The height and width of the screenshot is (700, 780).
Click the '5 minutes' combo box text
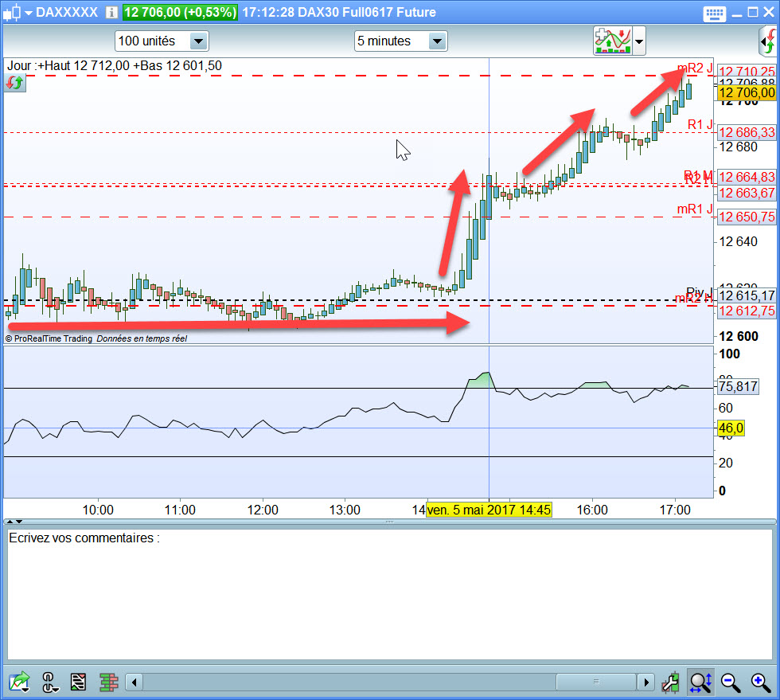pos(384,41)
